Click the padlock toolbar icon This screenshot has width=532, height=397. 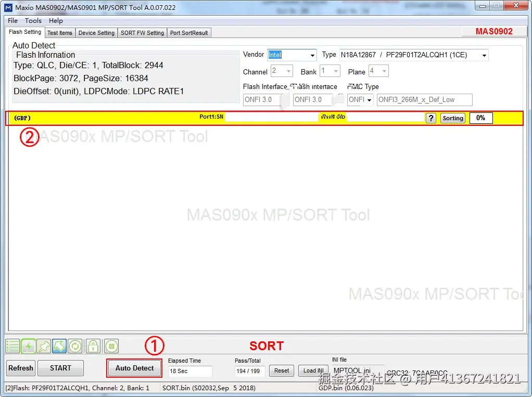(93, 346)
